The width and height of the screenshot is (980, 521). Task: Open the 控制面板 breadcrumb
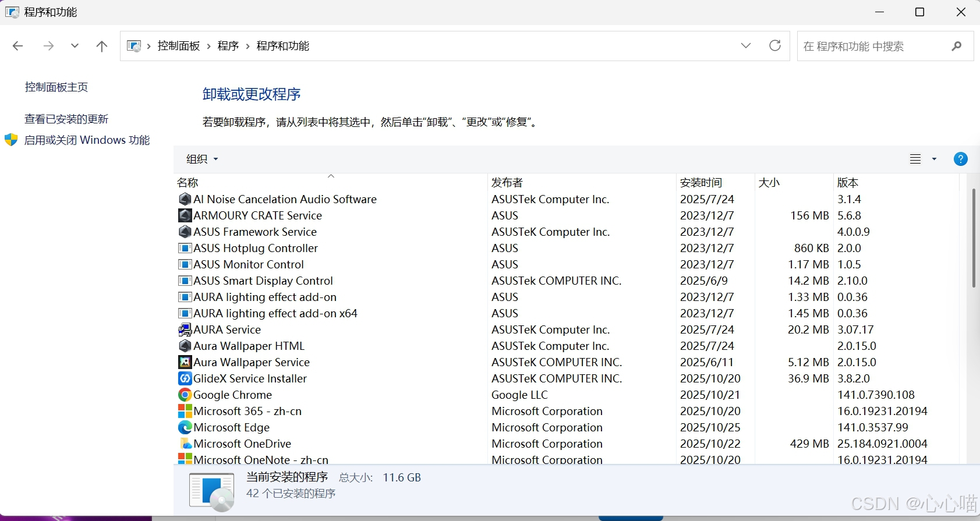179,46
